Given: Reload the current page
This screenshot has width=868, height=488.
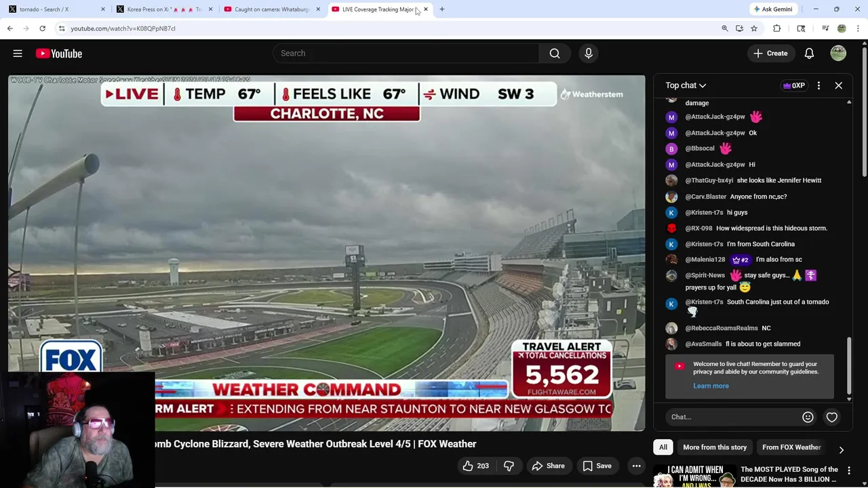Looking at the screenshot, I should pos(42,28).
